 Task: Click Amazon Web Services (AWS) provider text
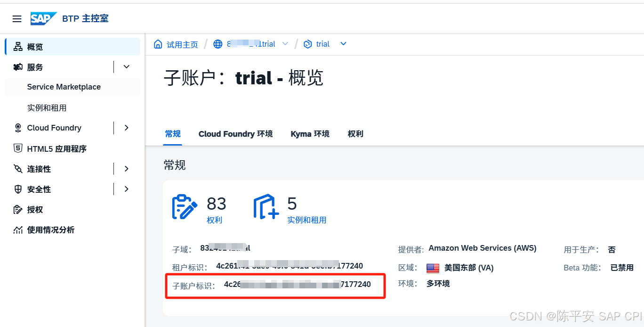point(483,248)
